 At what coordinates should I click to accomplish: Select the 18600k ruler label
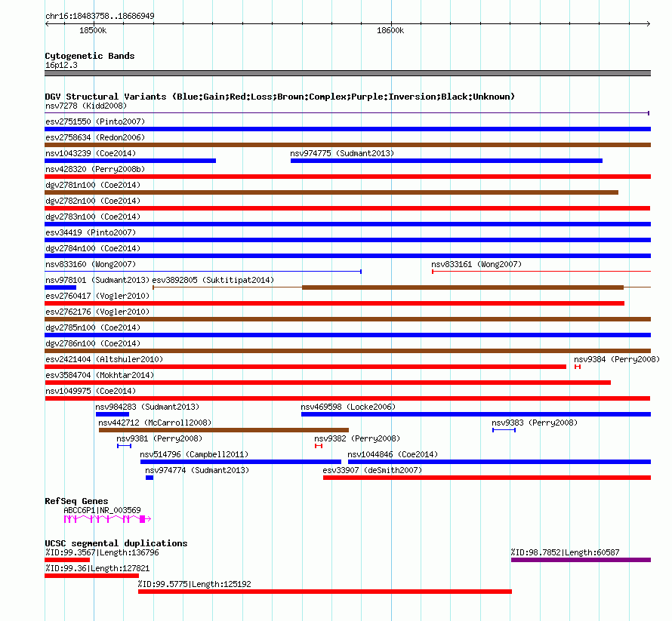click(390, 30)
